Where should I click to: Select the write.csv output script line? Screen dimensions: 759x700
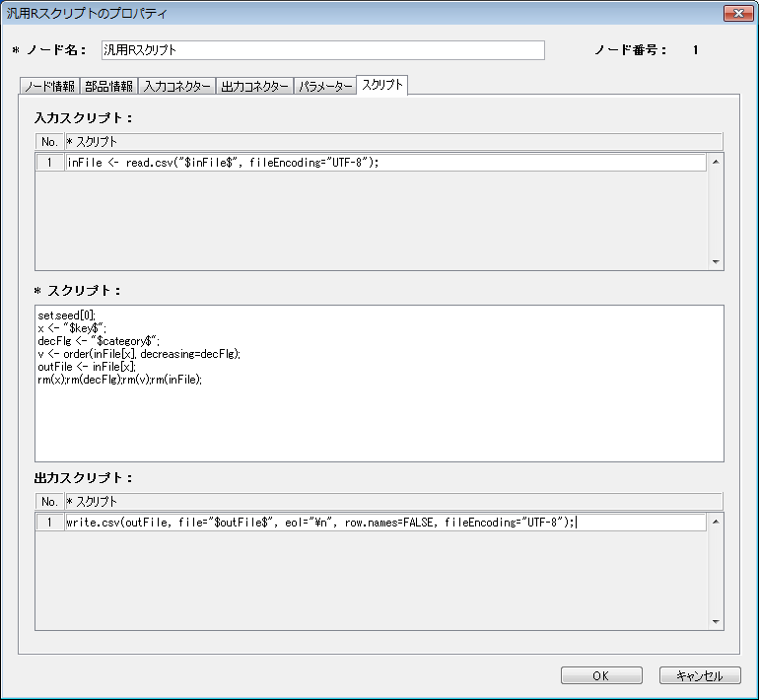tap(384, 523)
